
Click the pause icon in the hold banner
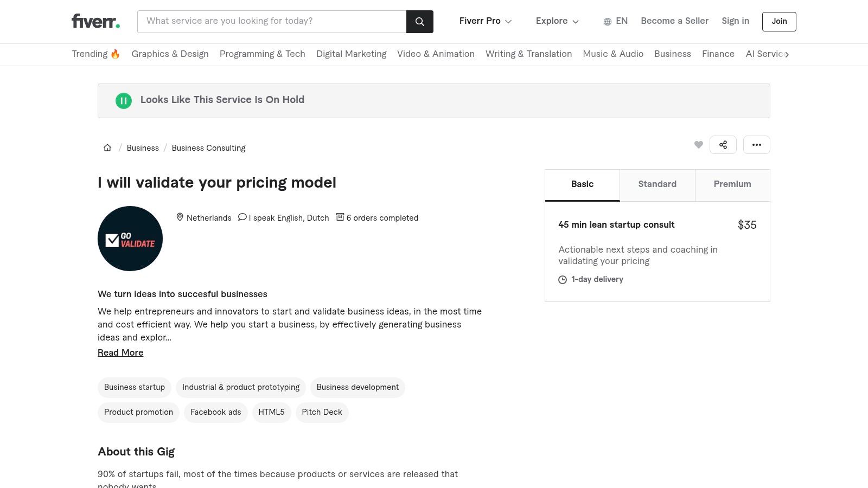(x=124, y=100)
